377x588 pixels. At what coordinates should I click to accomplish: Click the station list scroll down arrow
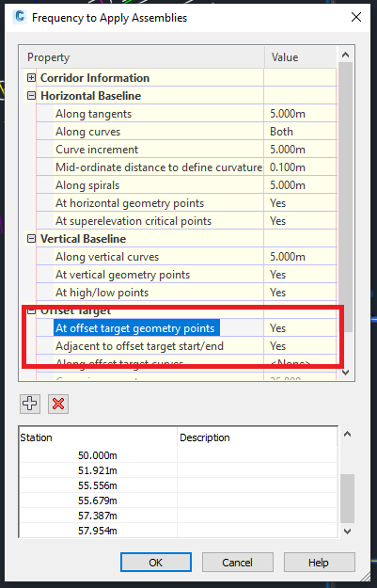click(348, 531)
